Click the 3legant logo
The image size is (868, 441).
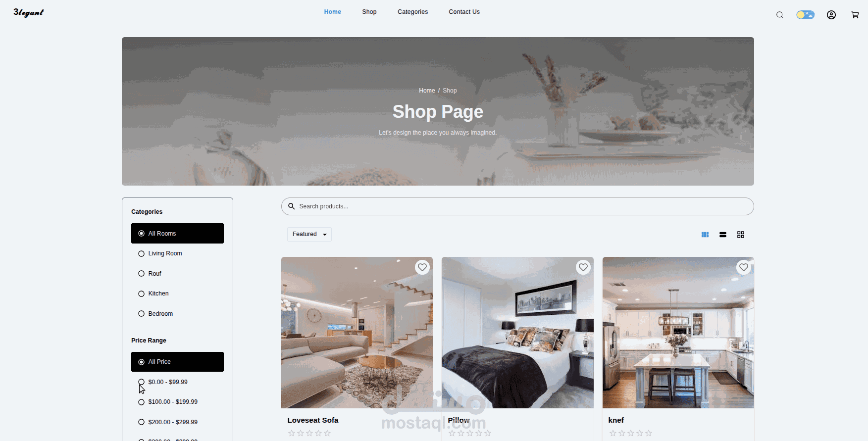click(29, 12)
